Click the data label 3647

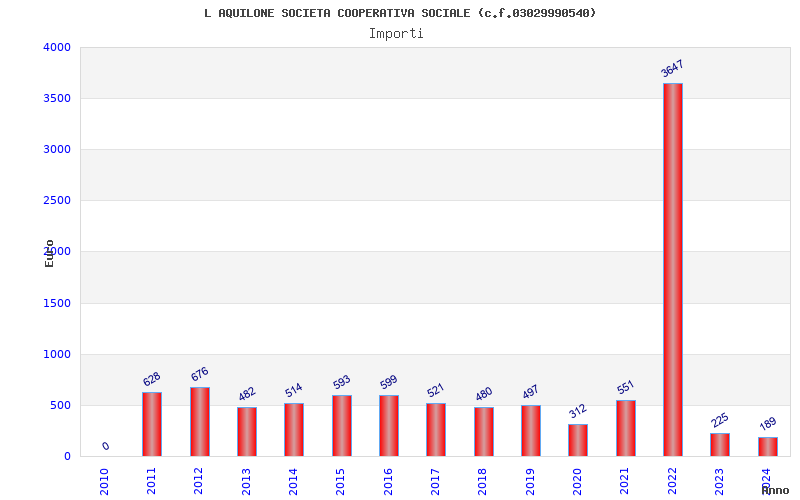[672, 68]
